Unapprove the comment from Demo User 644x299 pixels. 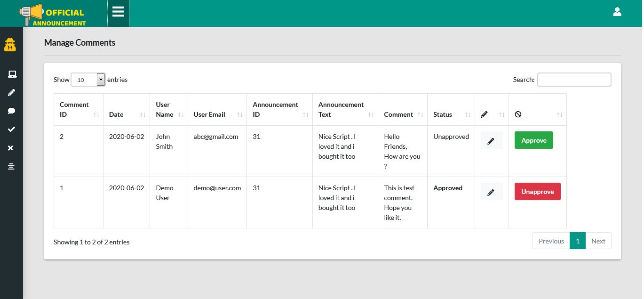[537, 192]
